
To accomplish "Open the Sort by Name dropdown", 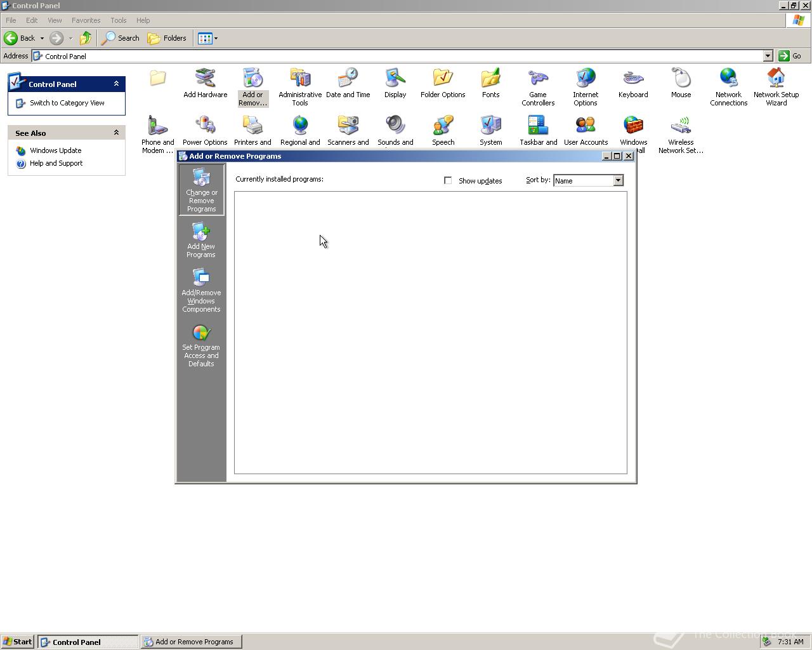I will [618, 181].
